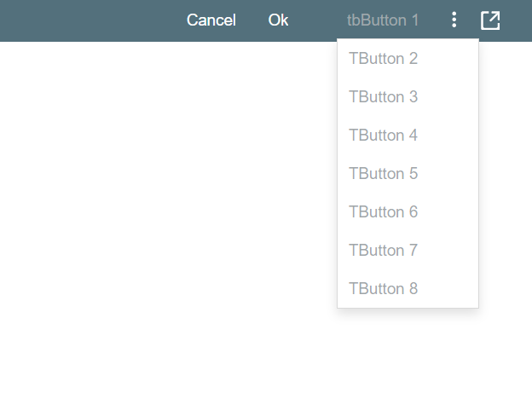
Task: Pick the TButton 5 menu item
Action: coord(383,174)
